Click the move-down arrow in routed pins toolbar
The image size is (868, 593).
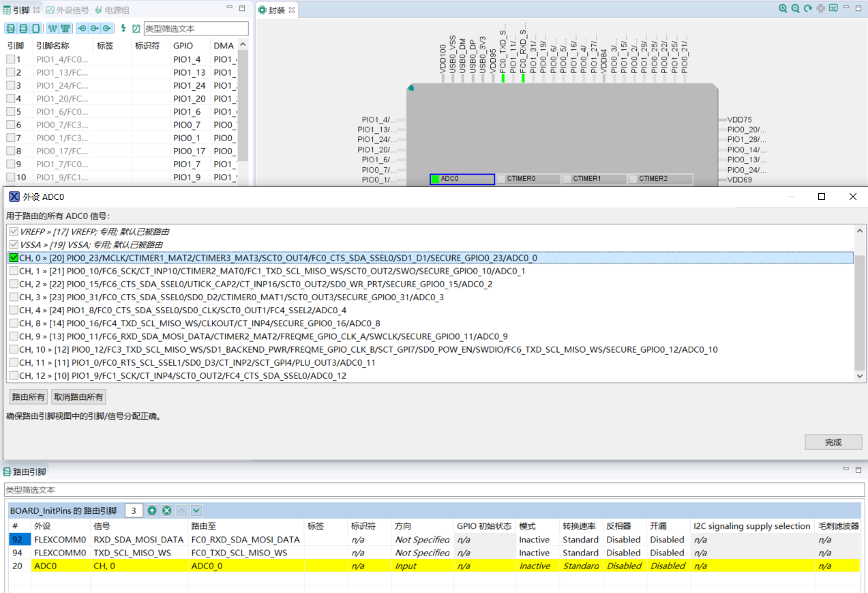tap(196, 510)
